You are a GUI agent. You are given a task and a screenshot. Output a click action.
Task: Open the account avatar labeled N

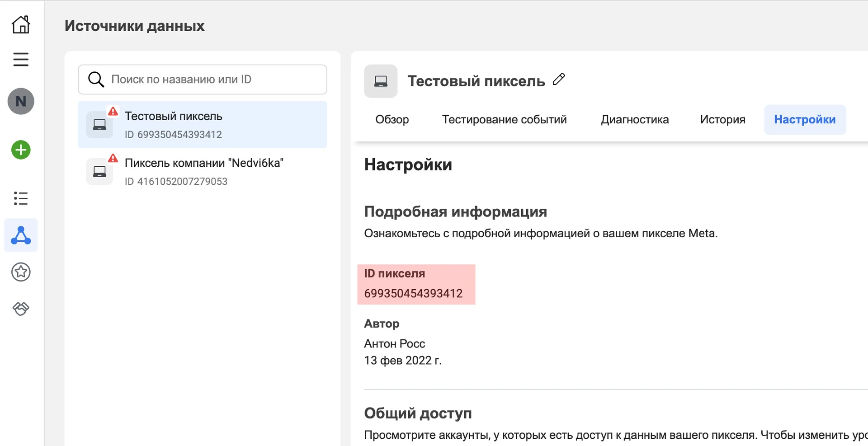(x=21, y=101)
